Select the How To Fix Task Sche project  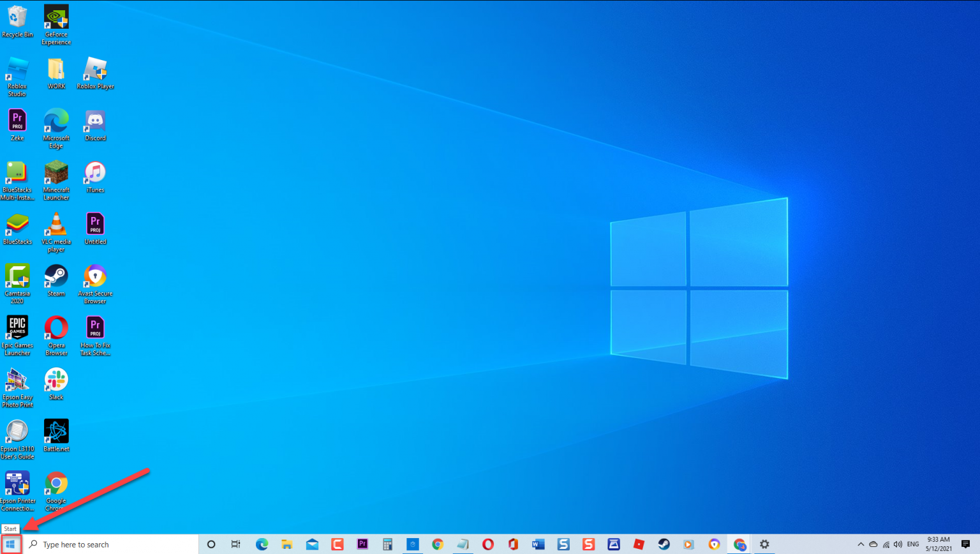click(x=95, y=336)
